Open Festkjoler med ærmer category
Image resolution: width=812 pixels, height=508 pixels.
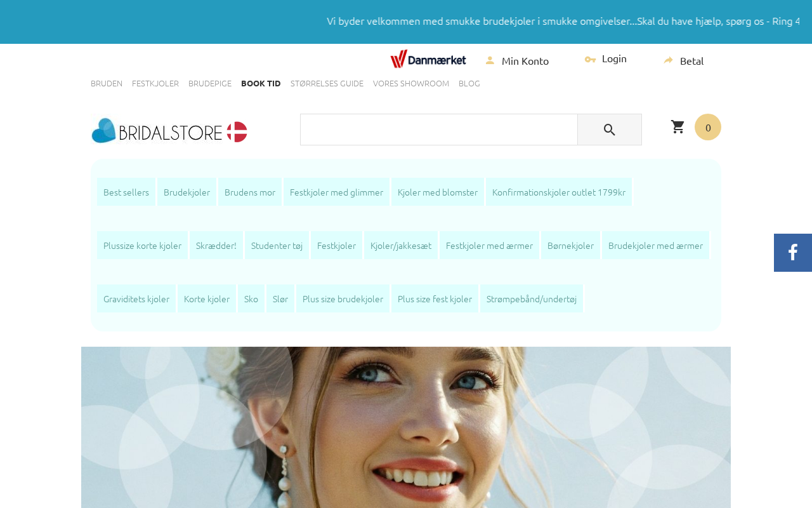tap(489, 245)
